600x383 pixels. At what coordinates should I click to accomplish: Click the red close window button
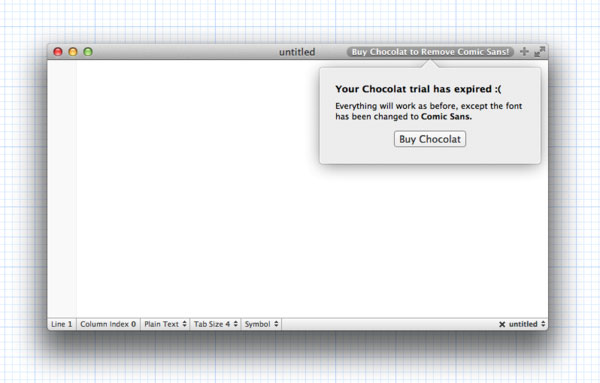click(58, 52)
